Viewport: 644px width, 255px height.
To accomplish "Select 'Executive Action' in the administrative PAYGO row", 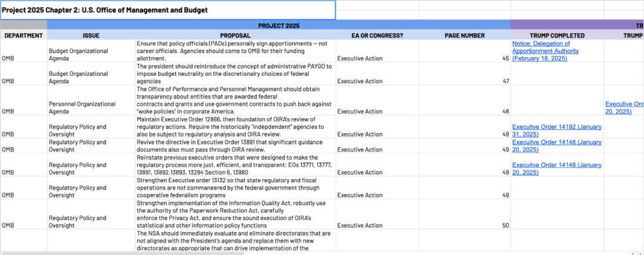I will 377,73.
